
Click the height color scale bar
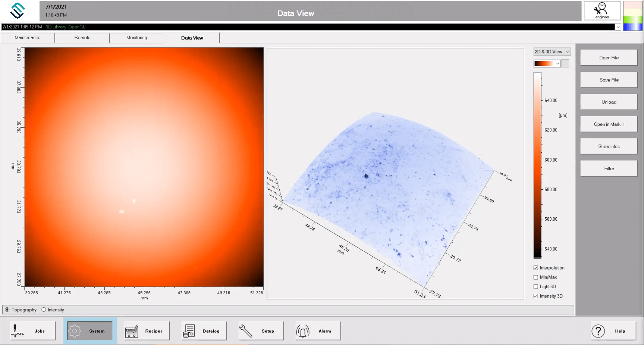[x=537, y=164]
